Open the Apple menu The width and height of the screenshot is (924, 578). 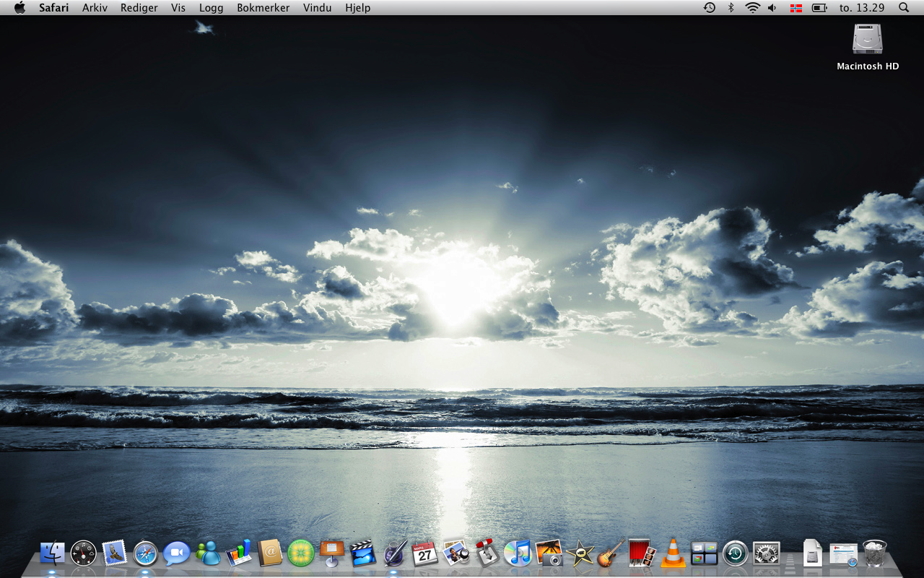(x=19, y=7)
